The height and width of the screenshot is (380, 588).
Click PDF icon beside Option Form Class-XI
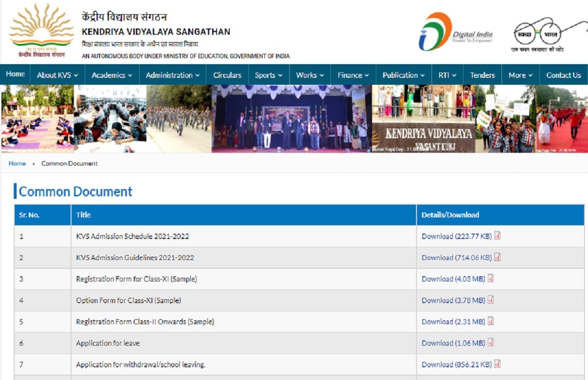click(490, 300)
